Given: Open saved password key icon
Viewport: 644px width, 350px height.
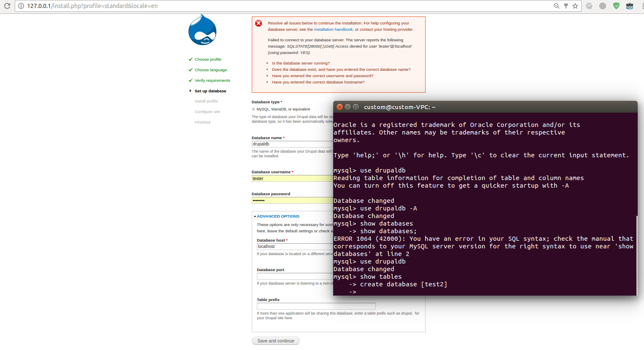Looking at the screenshot, I should 566,6.
